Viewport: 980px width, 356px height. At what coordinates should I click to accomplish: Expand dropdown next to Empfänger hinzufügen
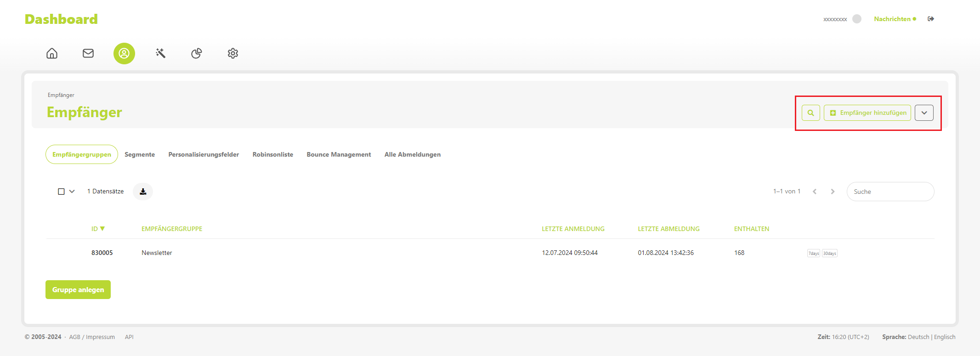click(x=924, y=113)
